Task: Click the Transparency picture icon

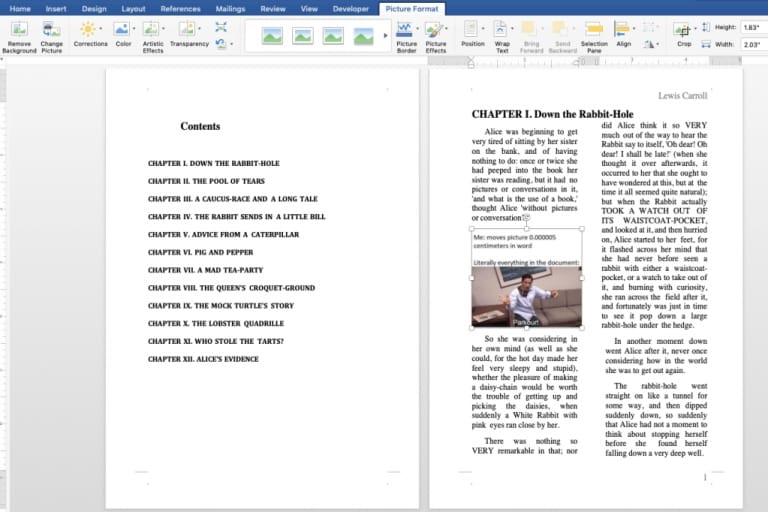Action: [x=187, y=29]
